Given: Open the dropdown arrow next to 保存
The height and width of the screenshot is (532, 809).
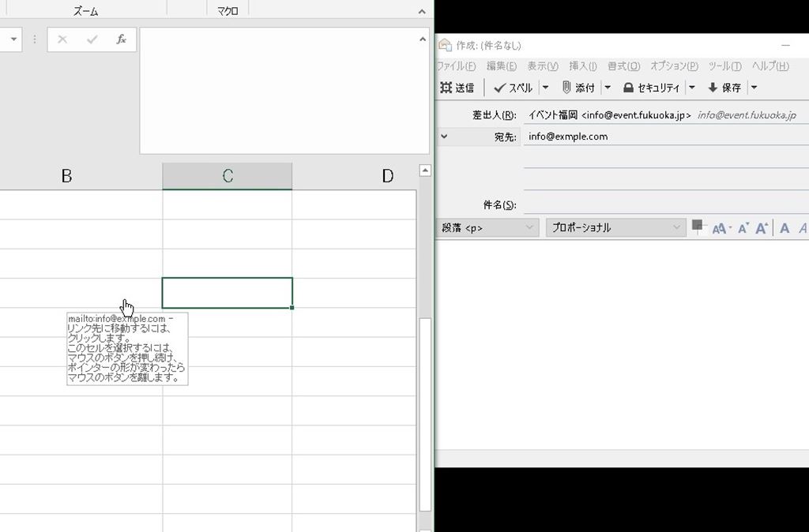Looking at the screenshot, I should pos(754,88).
